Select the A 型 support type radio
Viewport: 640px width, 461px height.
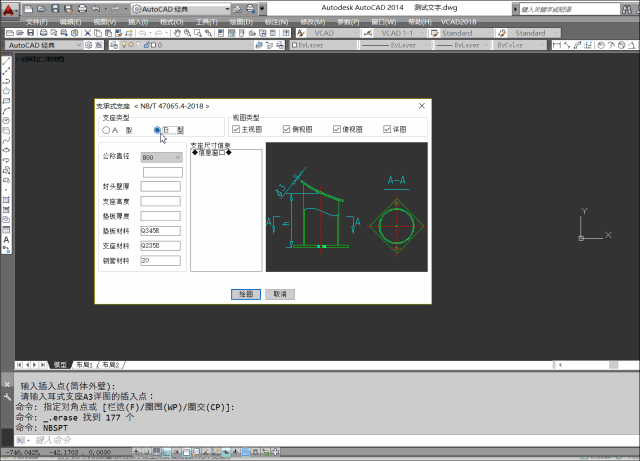pos(108,130)
